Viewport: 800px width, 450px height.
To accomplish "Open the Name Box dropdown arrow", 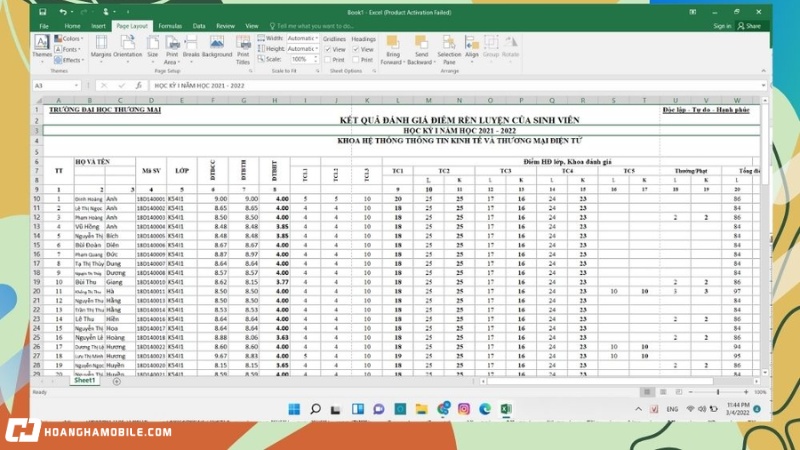I will click(77, 86).
